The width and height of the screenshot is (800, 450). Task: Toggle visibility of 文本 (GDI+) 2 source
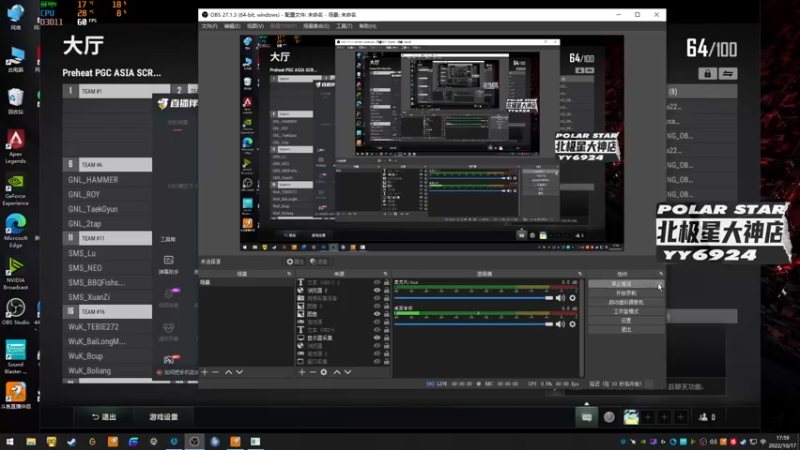point(377,282)
